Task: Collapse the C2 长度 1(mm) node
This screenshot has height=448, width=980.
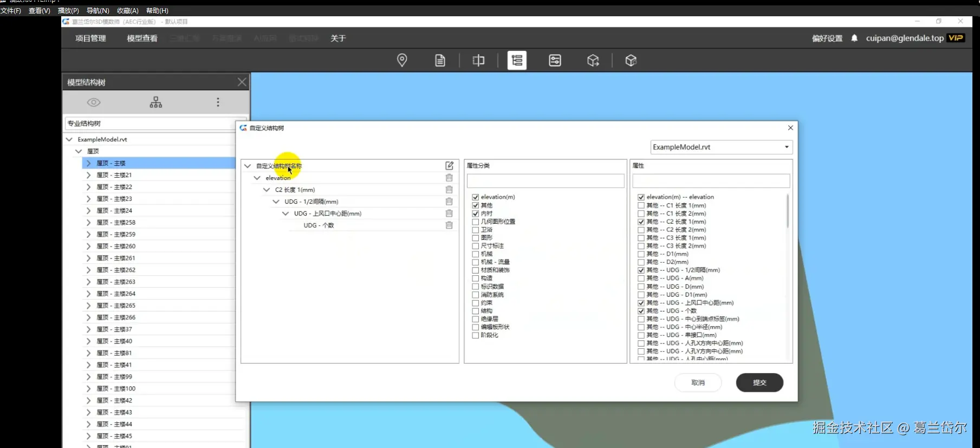Action: pos(267,190)
